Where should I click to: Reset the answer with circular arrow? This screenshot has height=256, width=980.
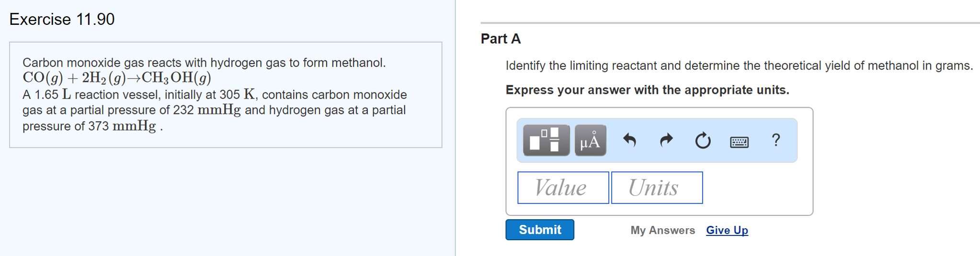703,141
